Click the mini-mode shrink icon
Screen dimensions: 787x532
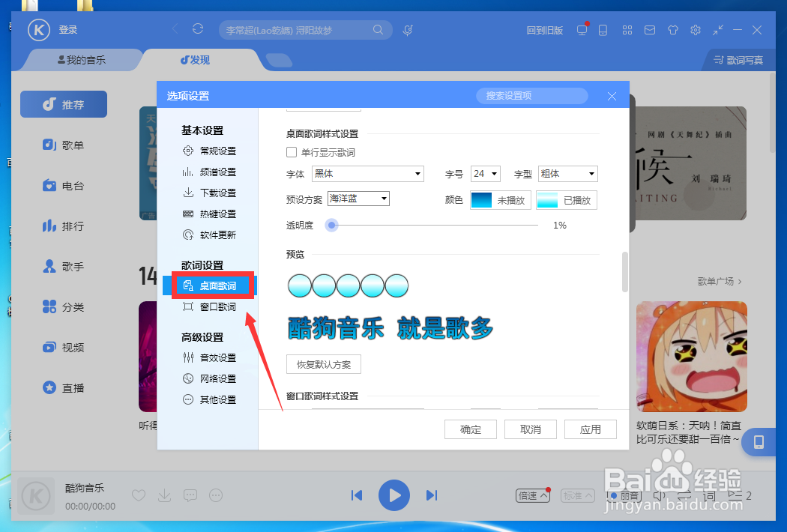[718, 30]
